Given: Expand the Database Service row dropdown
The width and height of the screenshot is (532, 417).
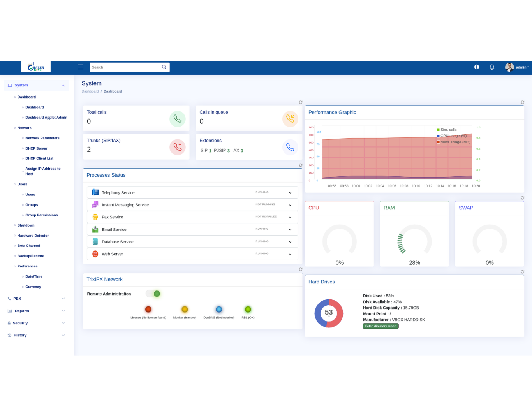Looking at the screenshot, I should [x=290, y=242].
